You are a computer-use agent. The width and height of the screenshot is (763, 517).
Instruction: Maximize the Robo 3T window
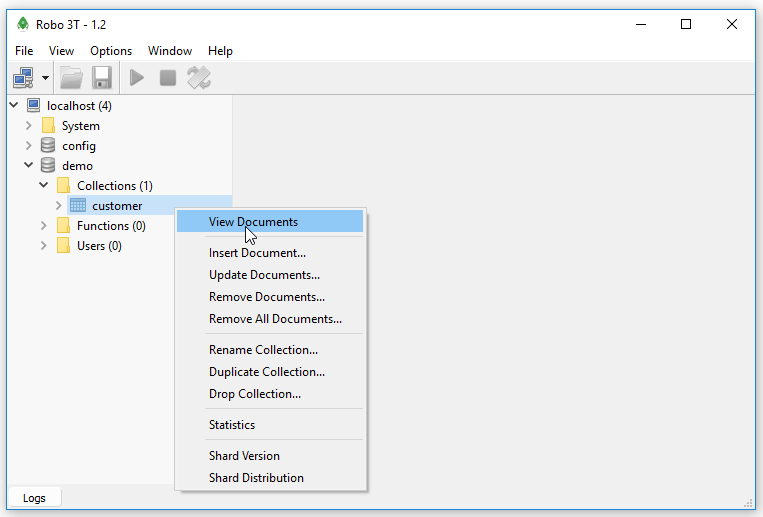pos(686,24)
